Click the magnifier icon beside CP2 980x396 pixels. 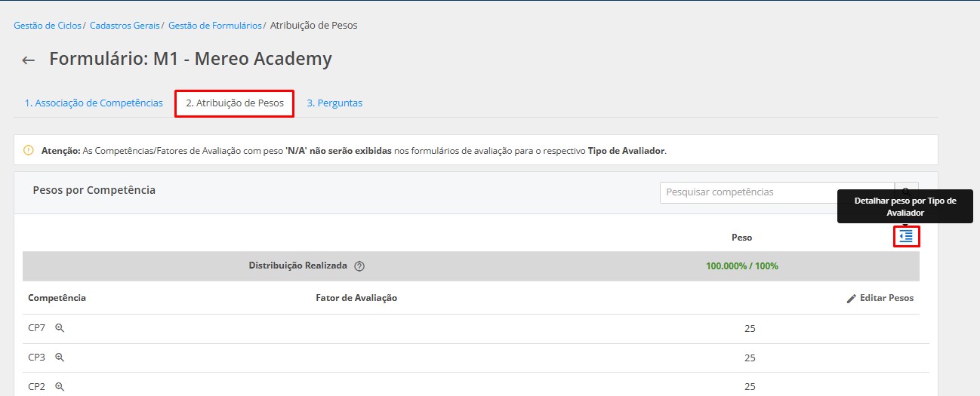point(60,386)
